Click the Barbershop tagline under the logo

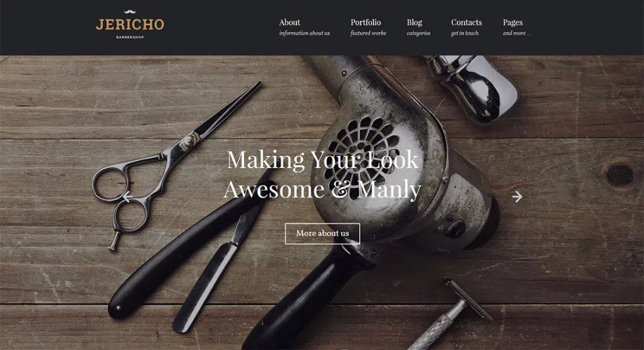pos(130,37)
